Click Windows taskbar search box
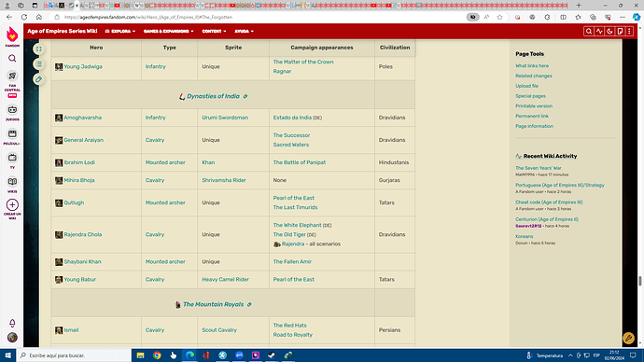Screen dimensions: 644x362 click(74, 355)
